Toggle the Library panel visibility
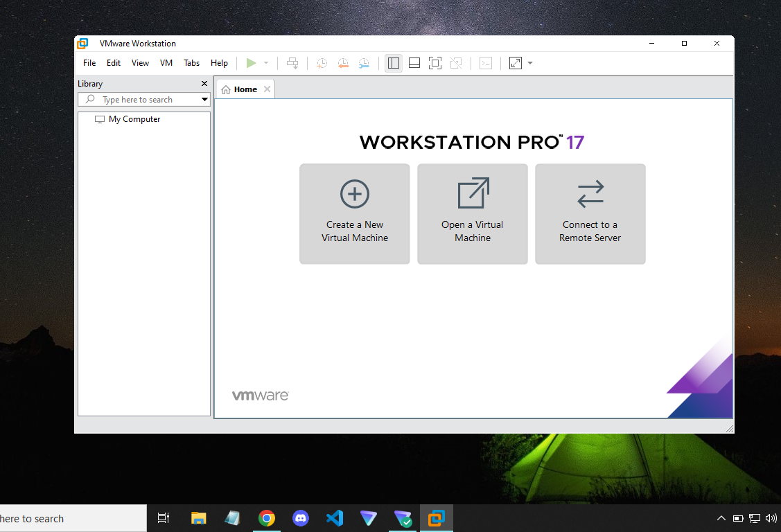 point(393,63)
